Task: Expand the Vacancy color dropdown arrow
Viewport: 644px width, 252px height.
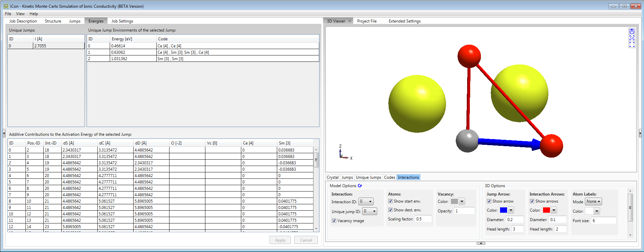Action: coord(462,202)
